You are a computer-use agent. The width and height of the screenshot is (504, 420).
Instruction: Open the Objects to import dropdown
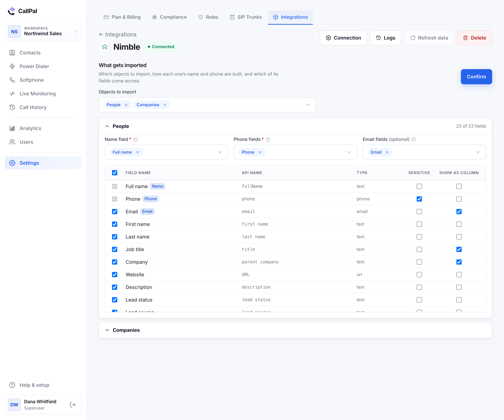207,105
